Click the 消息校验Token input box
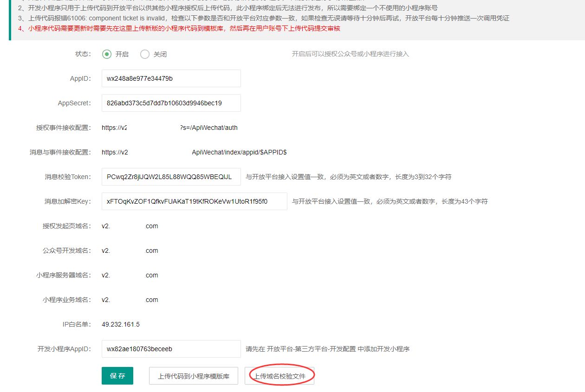 tap(171, 177)
